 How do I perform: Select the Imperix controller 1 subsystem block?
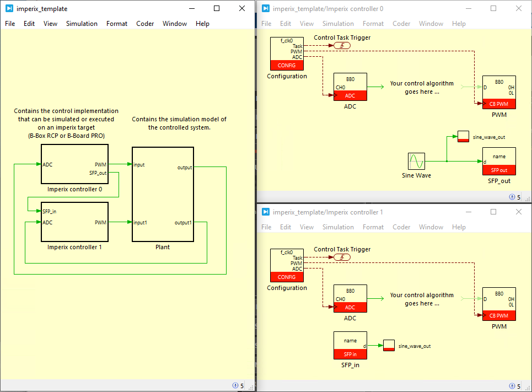[74, 222]
